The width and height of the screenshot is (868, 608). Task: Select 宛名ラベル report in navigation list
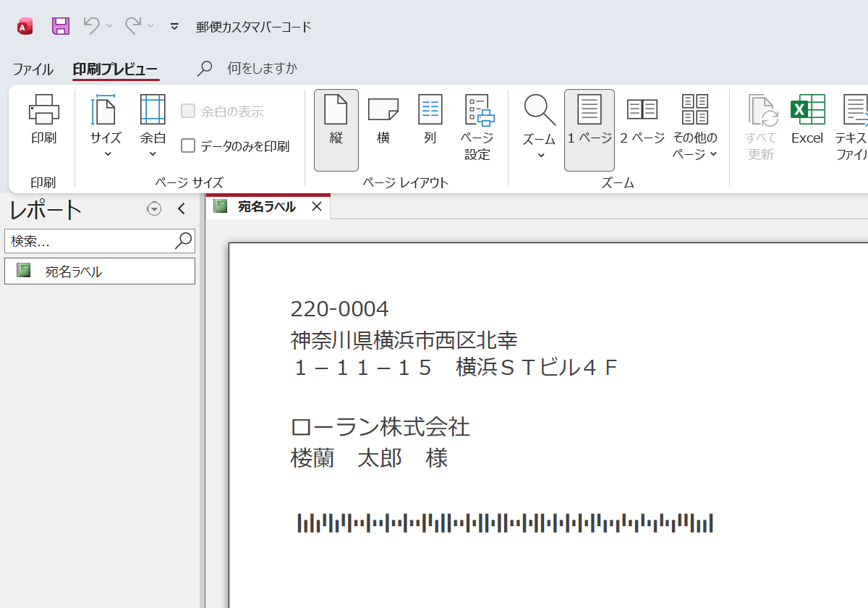[100, 271]
